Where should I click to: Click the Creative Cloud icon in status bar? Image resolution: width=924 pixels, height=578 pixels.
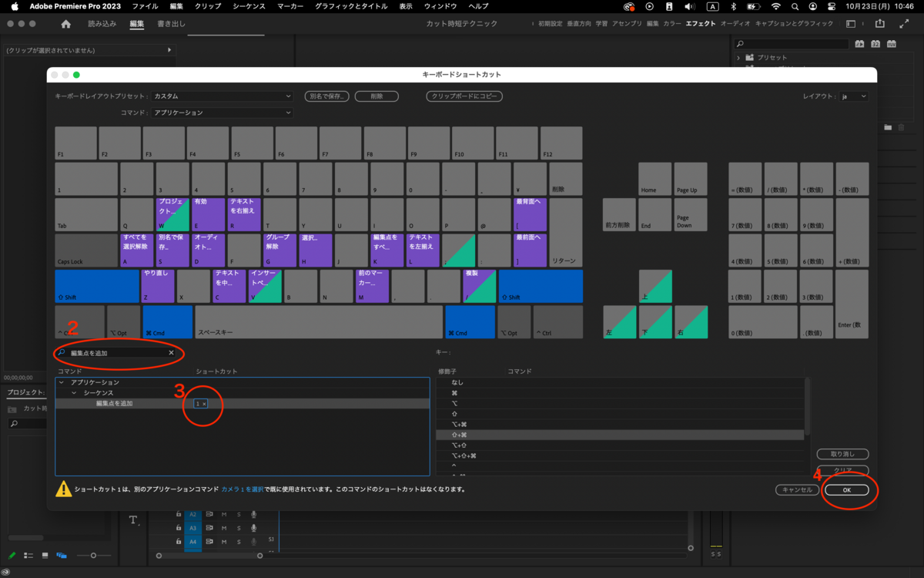pyautogui.click(x=7, y=572)
